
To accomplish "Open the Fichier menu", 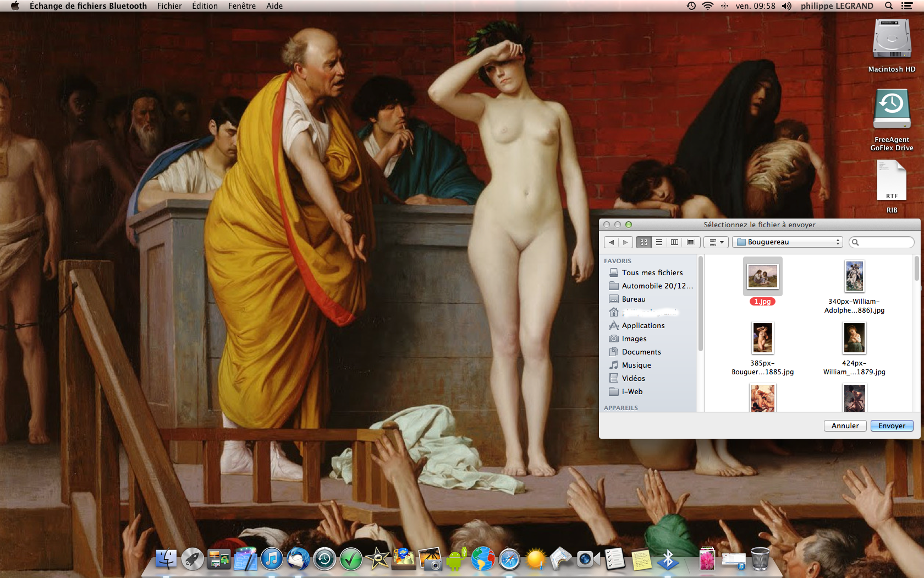I will [x=169, y=6].
